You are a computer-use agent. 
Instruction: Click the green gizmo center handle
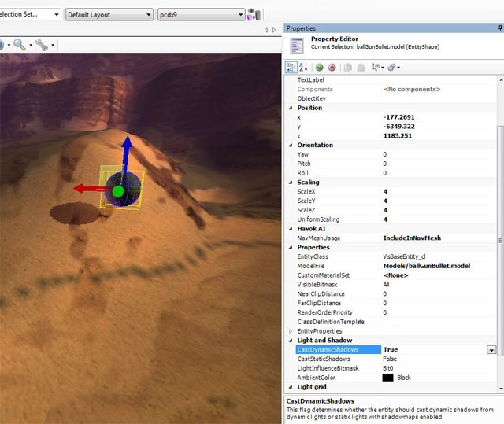pos(118,191)
